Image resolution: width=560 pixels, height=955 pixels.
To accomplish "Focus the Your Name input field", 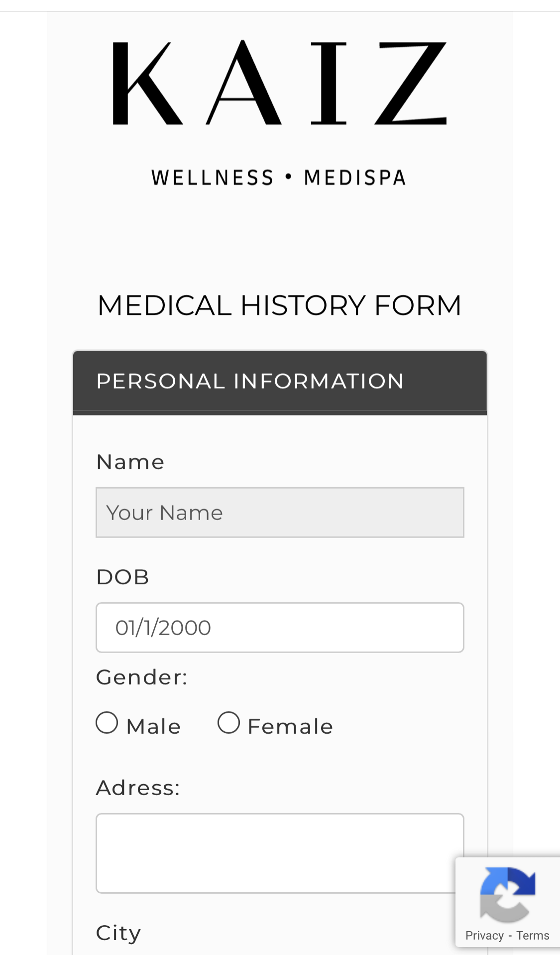I will [280, 512].
